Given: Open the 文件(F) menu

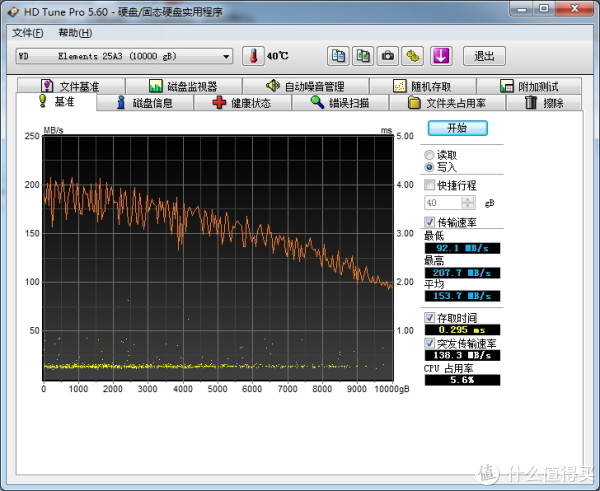Looking at the screenshot, I should coord(28,33).
